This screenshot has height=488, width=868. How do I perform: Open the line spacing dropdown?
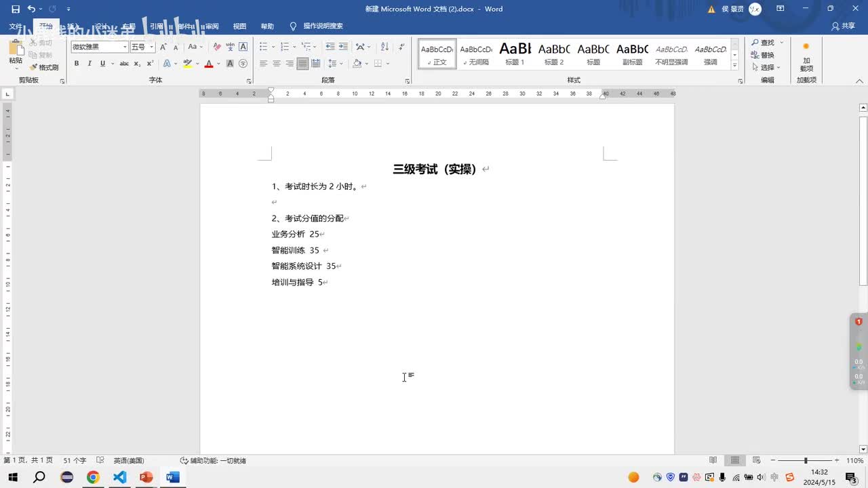point(336,64)
